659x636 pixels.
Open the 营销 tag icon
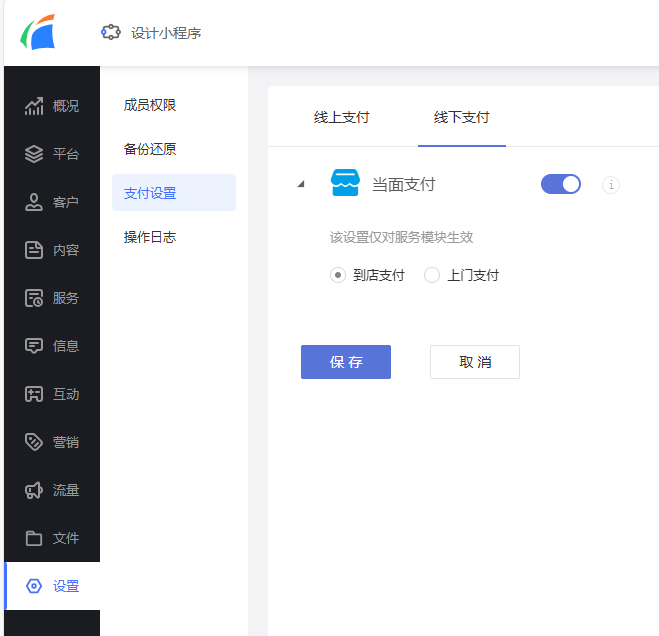tap(34, 442)
